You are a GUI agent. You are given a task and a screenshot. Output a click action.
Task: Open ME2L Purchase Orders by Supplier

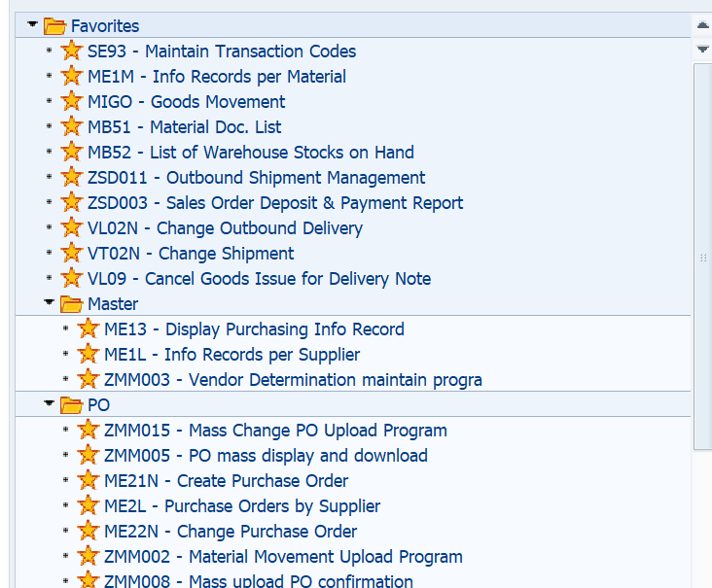(242, 506)
